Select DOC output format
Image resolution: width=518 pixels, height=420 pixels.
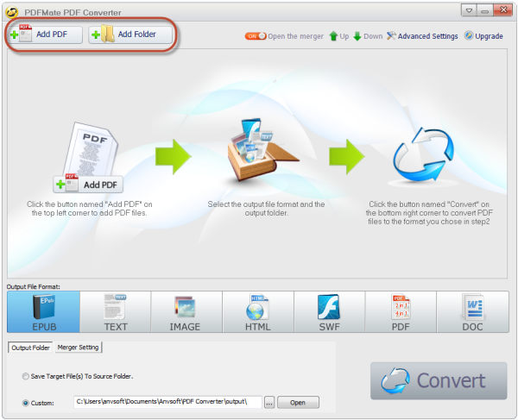[x=473, y=312]
